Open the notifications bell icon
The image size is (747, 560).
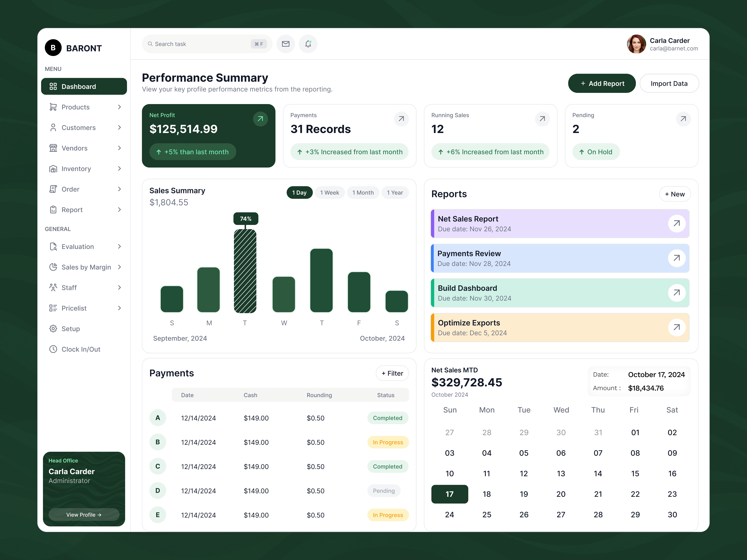308,44
